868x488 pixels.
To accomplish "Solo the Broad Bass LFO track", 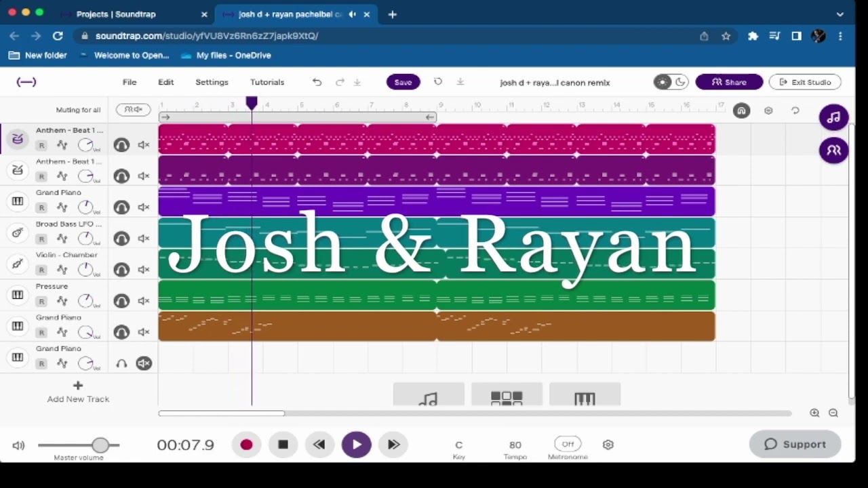I will click(121, 239).
